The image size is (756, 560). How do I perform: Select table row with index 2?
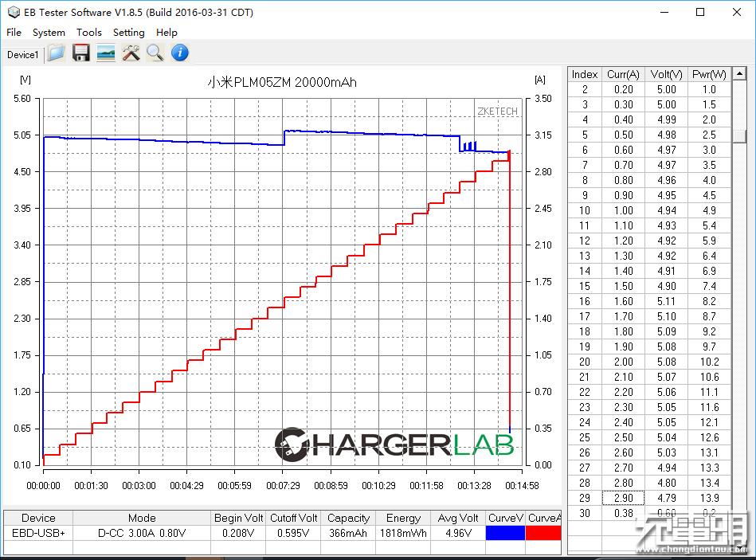pyautogui.click(x=649, y=89)
